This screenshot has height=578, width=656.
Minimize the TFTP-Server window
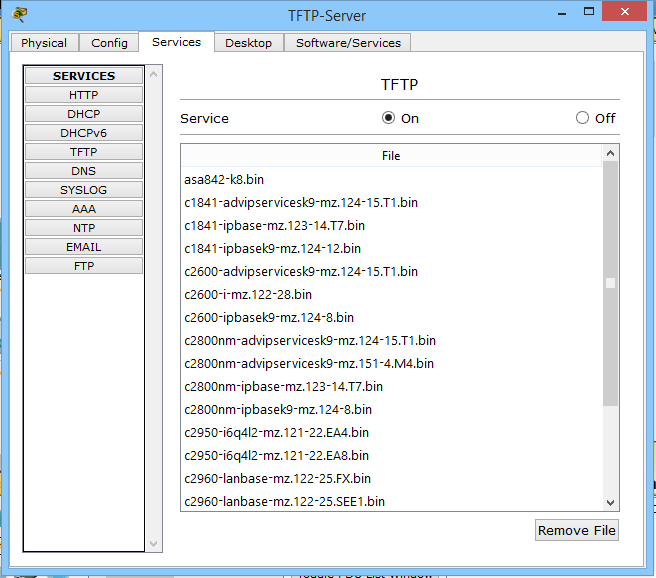tap(562, 14)
